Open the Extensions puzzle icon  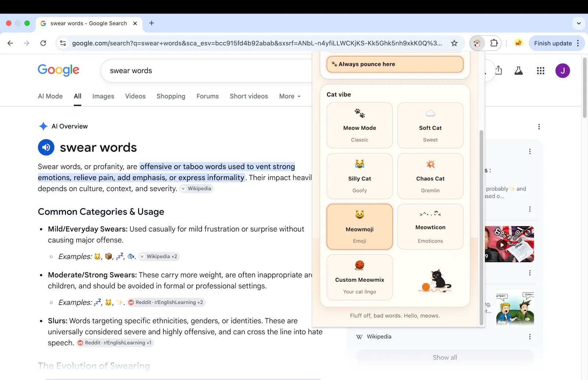[x=494, y=43]
